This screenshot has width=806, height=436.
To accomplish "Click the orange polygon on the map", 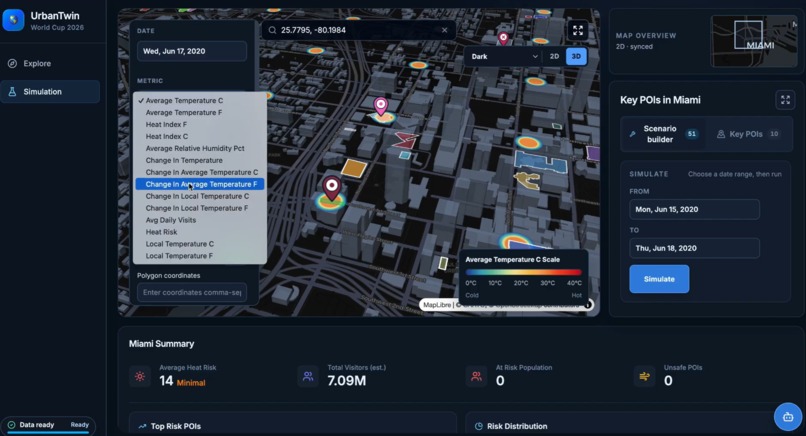I will click(x=354, y=168).
